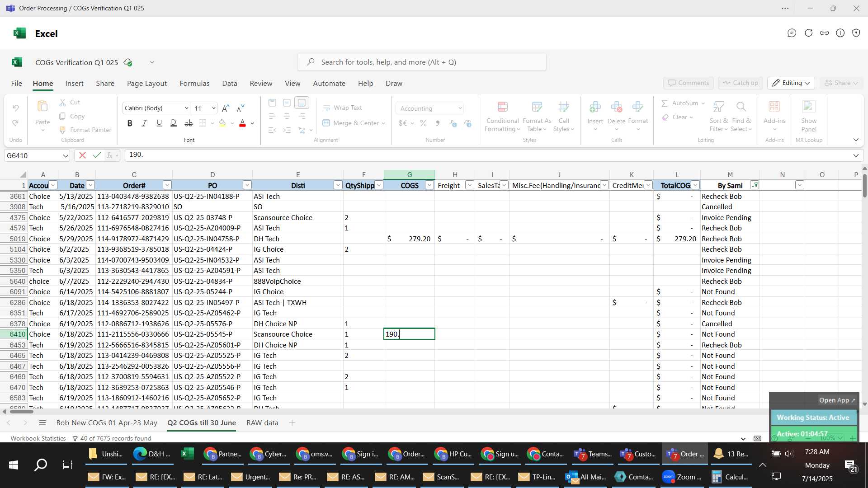Click the Paste clipboard icon
This screenshot has height=488, width=868.
pyautogui.click(x=42, y=106)
